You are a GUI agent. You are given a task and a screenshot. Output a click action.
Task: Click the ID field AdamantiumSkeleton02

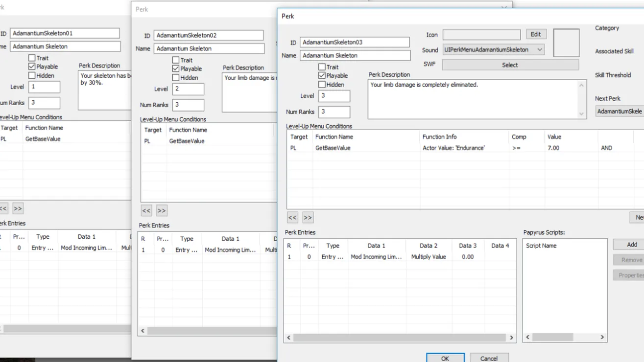point(209,35)
